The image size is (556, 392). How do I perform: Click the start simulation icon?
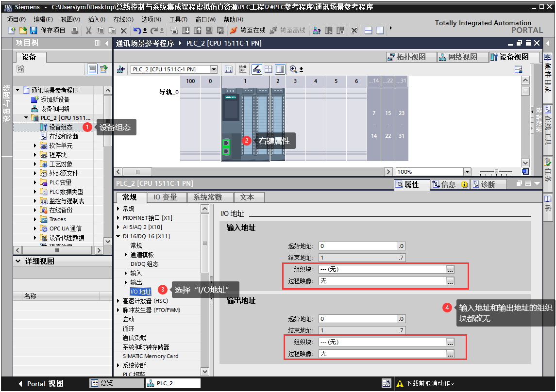(x=209, y=31)
